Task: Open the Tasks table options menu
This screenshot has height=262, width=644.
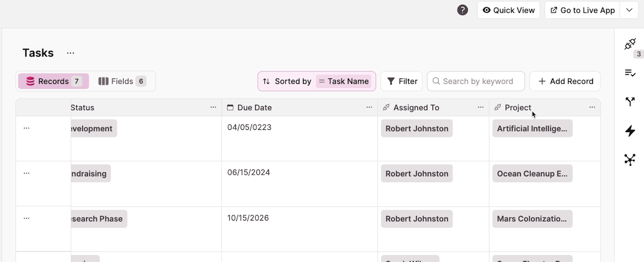Action: (x=70, y=53)
